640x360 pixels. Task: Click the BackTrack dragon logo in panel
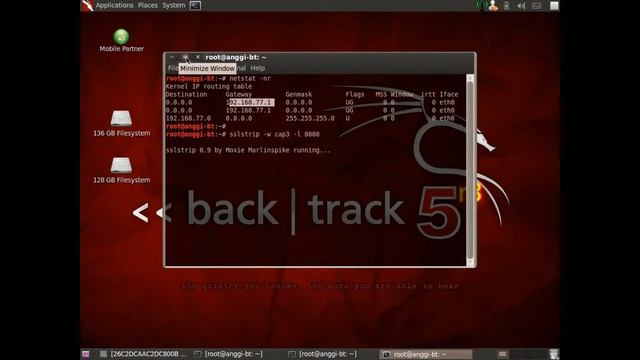click(87, 6)
